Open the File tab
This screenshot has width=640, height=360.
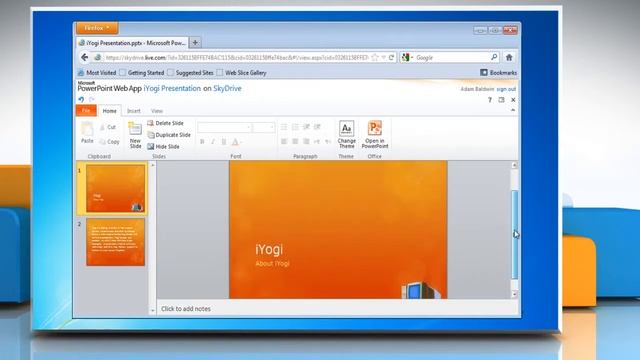click(x=86, y=111)
